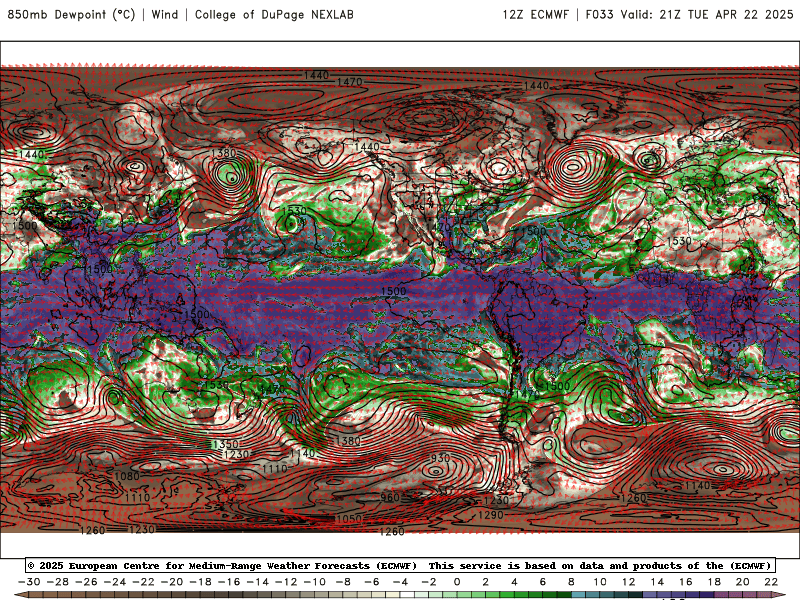Click the 930 contour label on the map
The image size is (800, 600).
pos(440,458)
